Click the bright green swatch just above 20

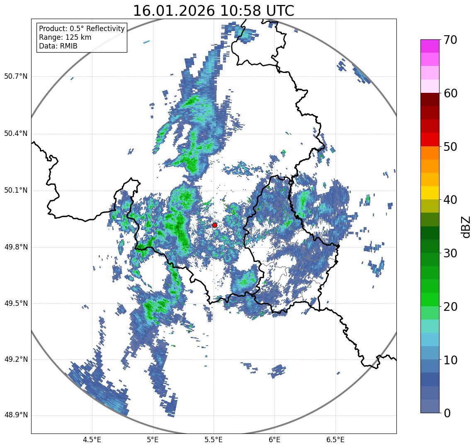point(430,300)
